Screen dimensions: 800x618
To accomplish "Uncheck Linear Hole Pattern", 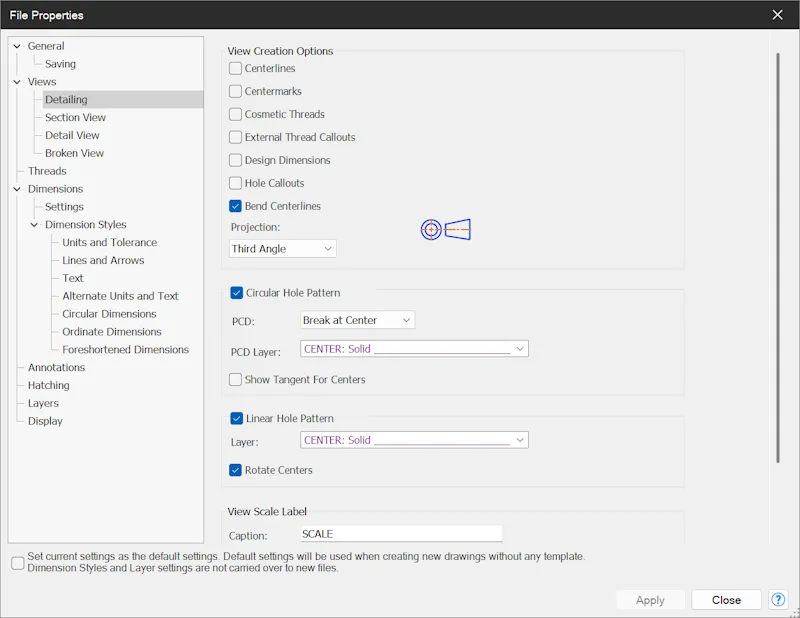I will click(x=236, y=418).
